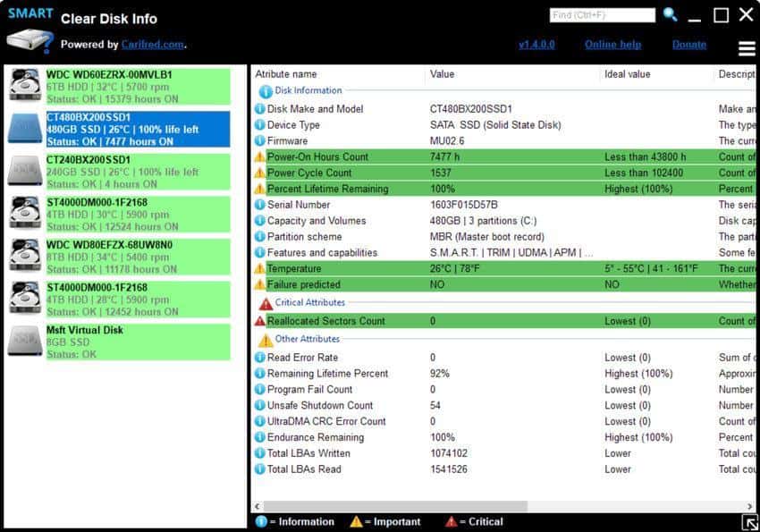Select the Program Fail Count row
Screen dimensions: 760x532
point(504,390)
